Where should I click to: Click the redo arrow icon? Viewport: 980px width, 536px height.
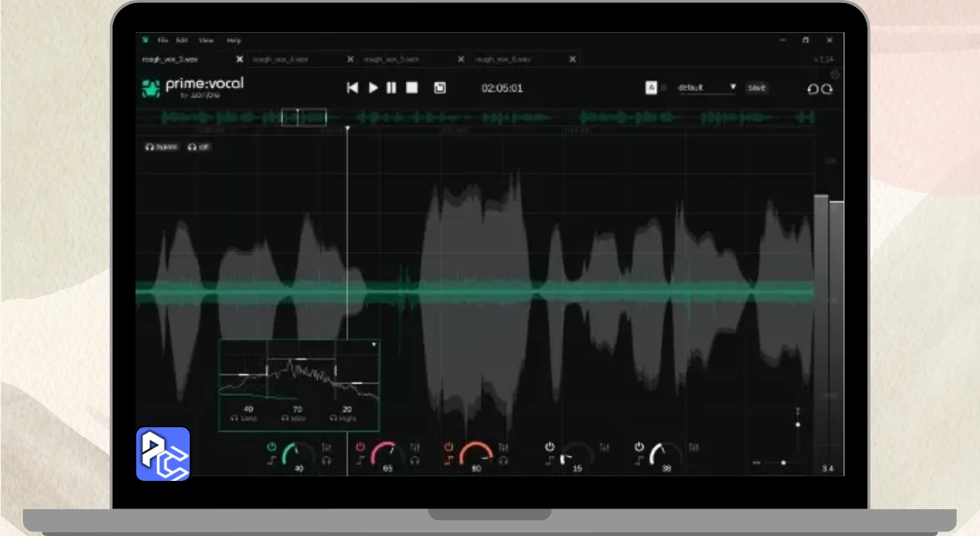827,89
